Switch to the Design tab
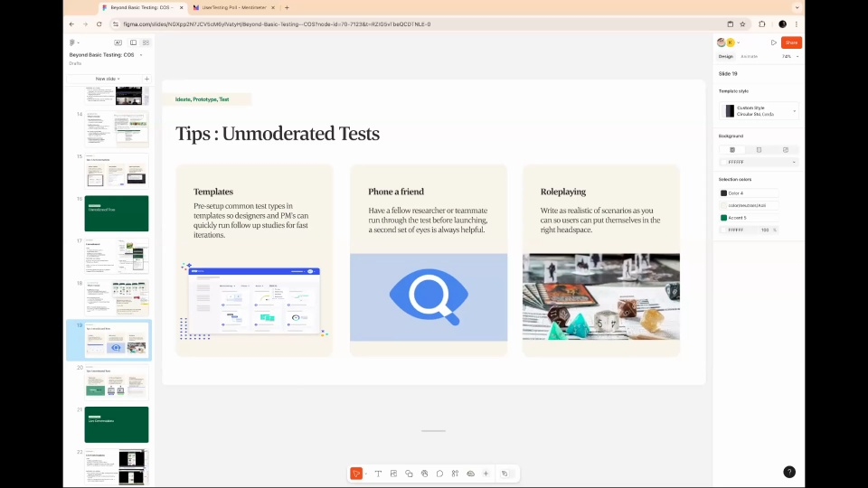868x488 pixels. [726, 56]
